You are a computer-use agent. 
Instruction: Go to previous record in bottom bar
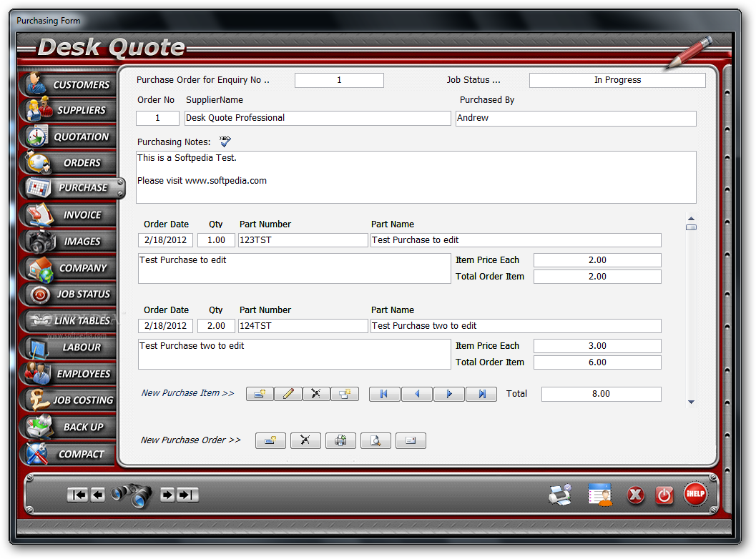tap(98, 495)
